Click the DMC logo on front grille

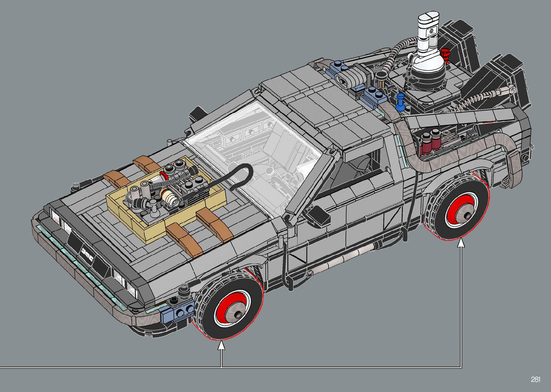click(87, 254)
